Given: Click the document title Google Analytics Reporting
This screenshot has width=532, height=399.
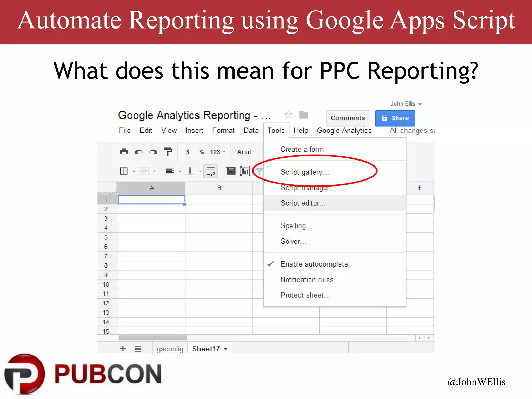Looking at the screenshot, I should coord(195,115).
